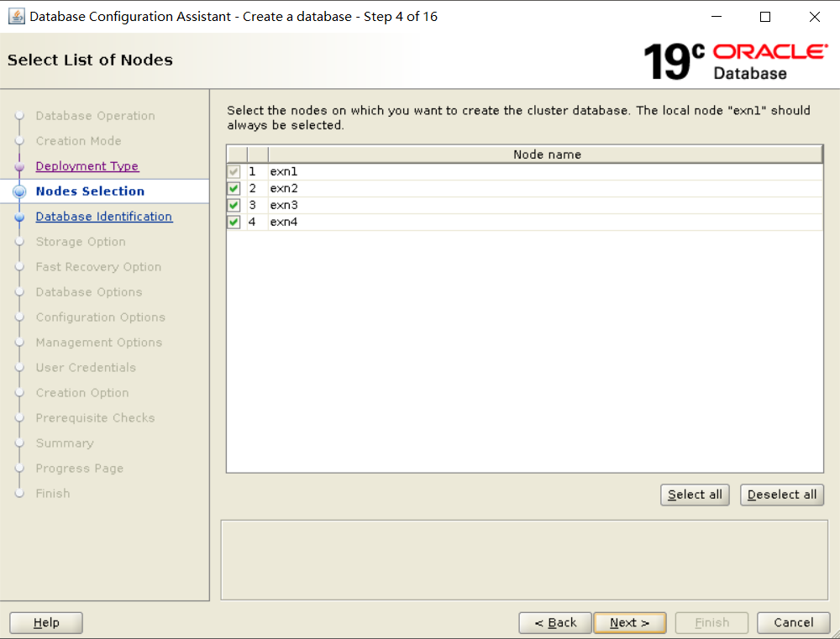Click the Storage Option step label
The width and height of the screenshot is (840, 639).
81,242
